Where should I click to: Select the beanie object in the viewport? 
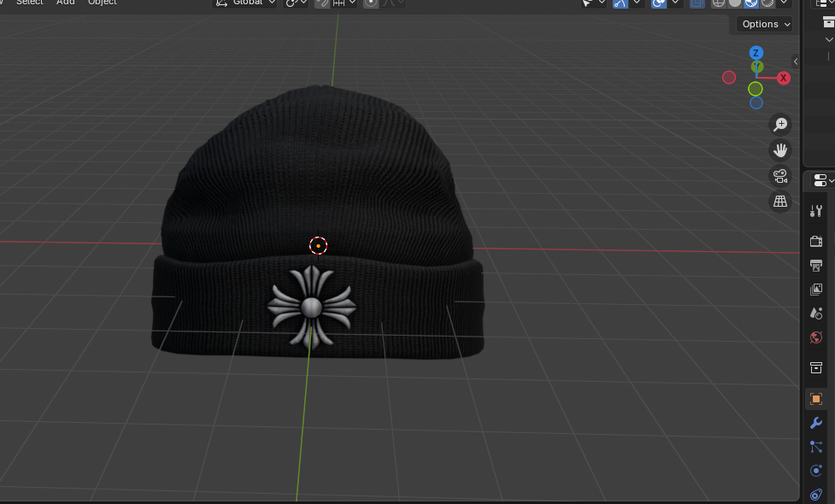click(x=319, y=214)
